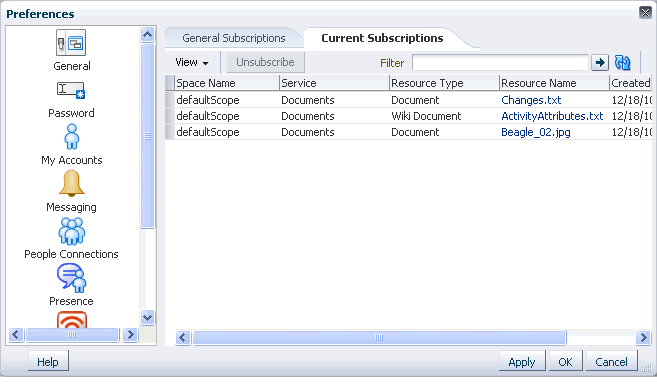This screenshot has width=657, height=386.
Task: Click sidebar horizontal scroll left arrow
Action: tap(16, 334)
